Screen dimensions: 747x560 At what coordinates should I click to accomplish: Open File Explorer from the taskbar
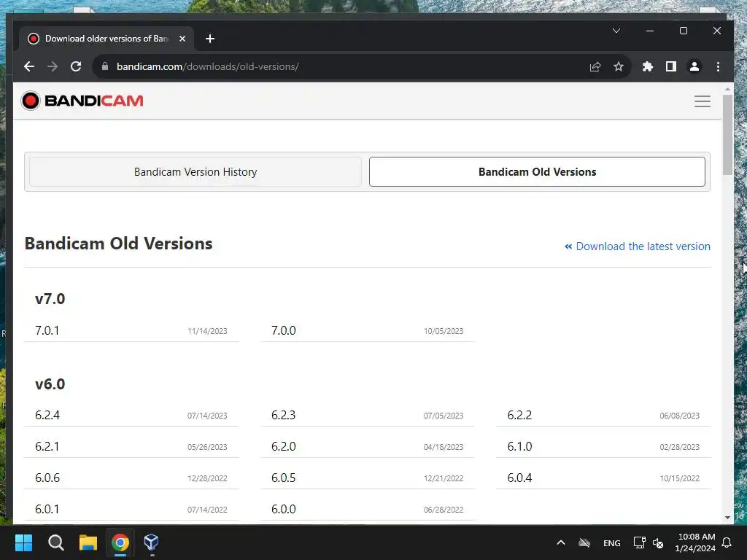coord(88,542)
